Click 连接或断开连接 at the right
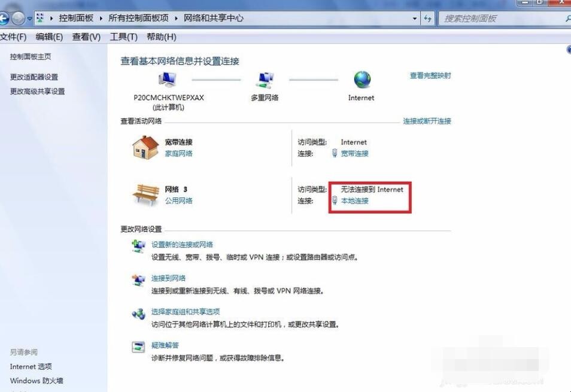The image size is (571, 392). pos(427,121)
